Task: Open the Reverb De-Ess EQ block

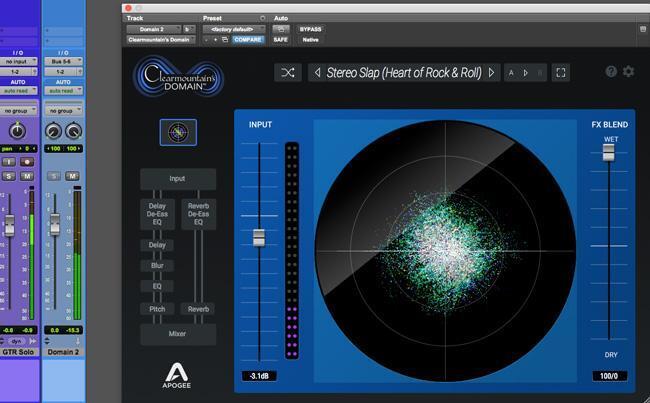Action: tap(199, 214)
